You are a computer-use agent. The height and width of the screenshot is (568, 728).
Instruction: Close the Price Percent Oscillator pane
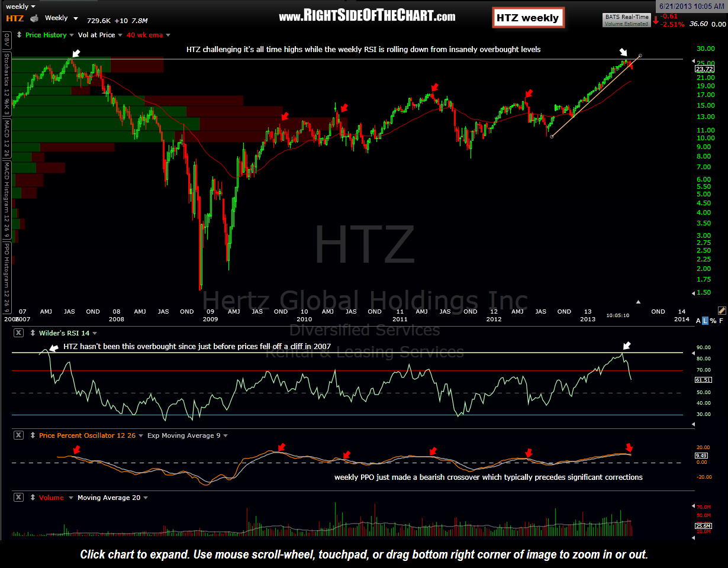click(x=18, y=435)
